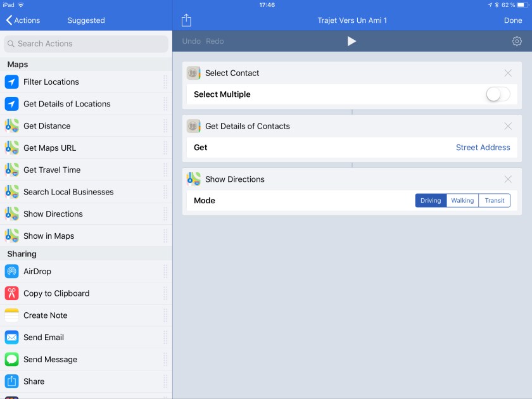Select Driving mode for directions
Image resolution: width=532 pixels, height=399 pixels.
pyautogui.click(x=431, y=201)
